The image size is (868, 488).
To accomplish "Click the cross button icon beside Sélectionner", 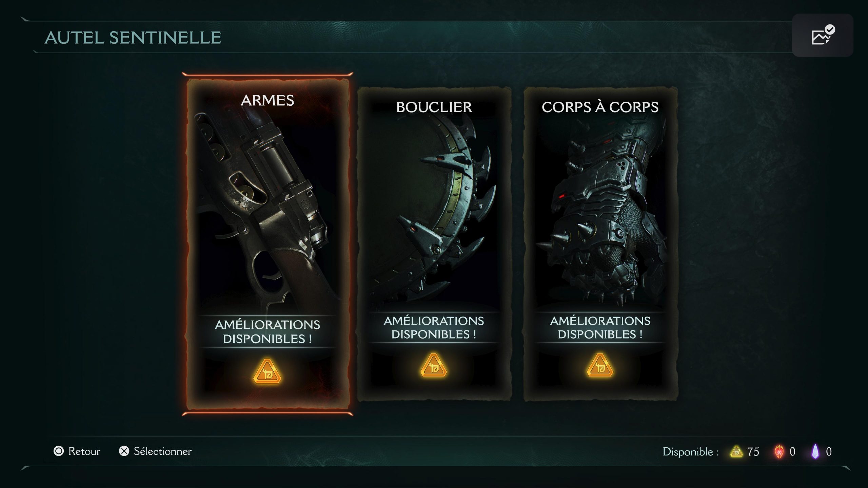I will click(x=124, y=451).
